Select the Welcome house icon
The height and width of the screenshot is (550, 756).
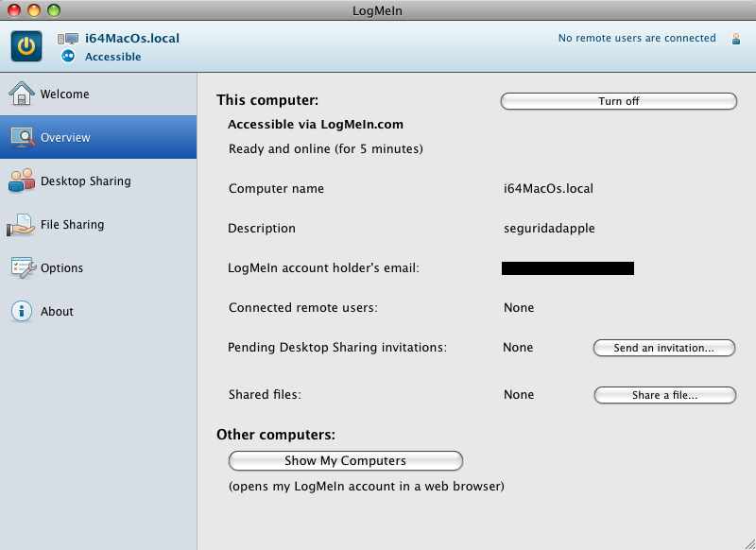pos(21,94)
